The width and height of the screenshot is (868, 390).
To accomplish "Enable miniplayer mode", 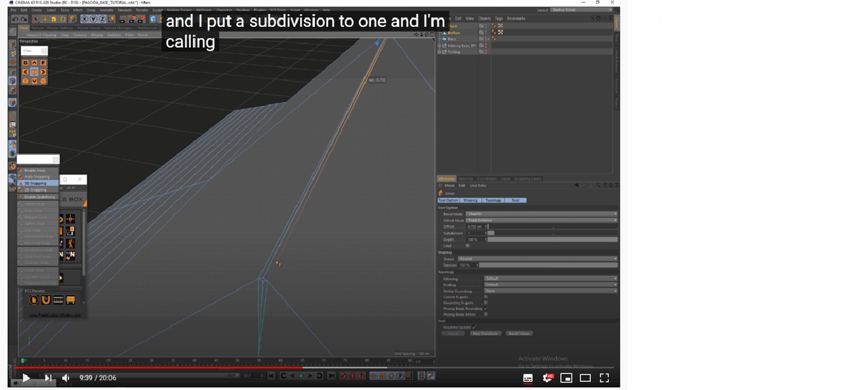I will tap(566, 378).
